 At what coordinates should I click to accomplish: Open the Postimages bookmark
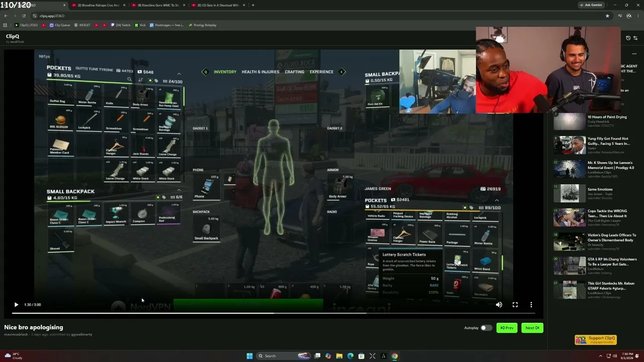pos(167,25)
